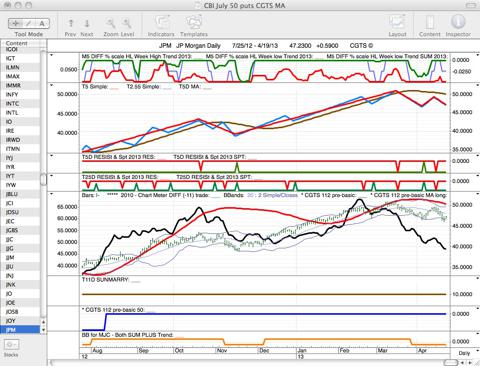Open the Templates toolbar icon
This screenshot has height=366, width=480.
click(x=194, y=23)
